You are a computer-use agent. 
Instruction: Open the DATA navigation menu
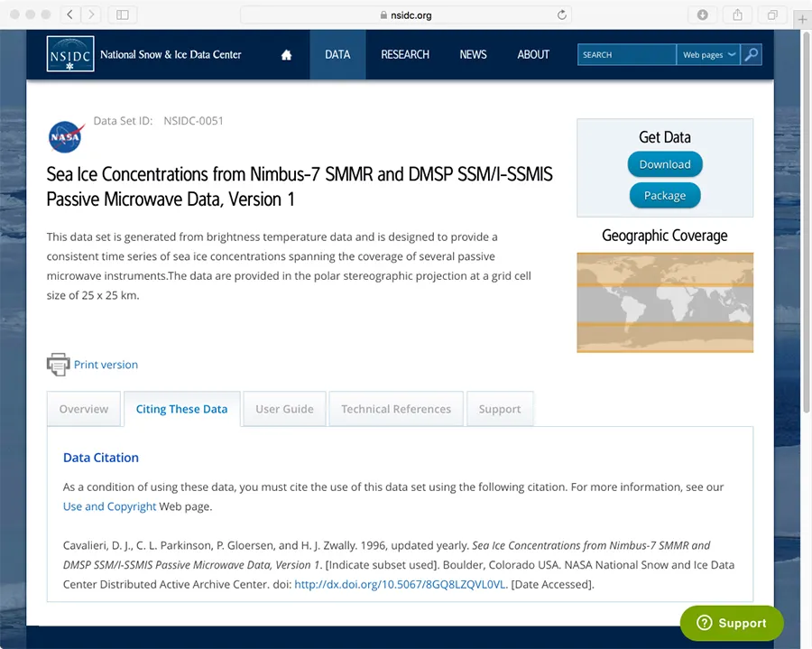point(337,55)
